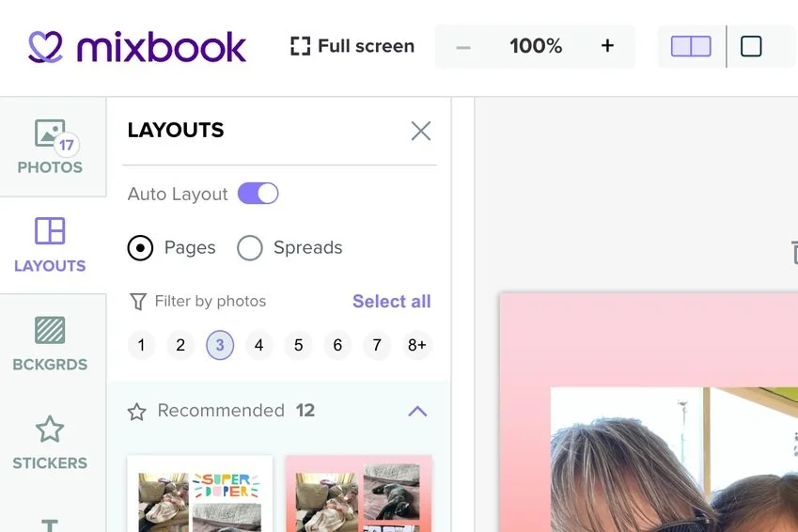This screenshot has height=532, width=798.
Task: Enter Full screen mode
Action: (x=352, y=46)
